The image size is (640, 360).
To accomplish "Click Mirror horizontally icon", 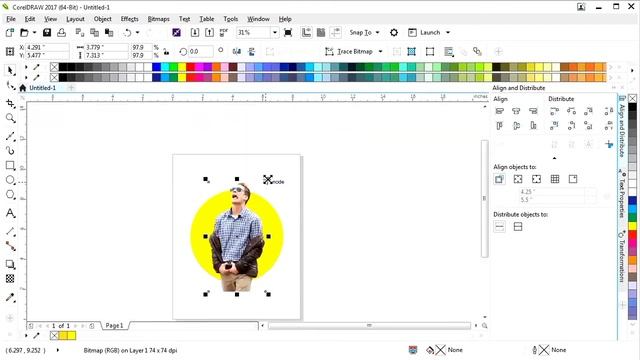I will point(236,51).
